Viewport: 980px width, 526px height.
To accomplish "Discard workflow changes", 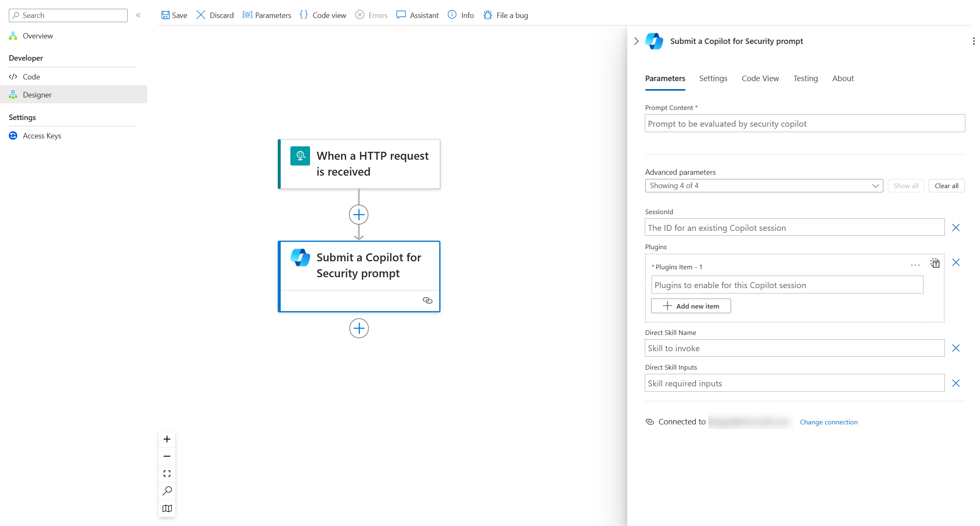I will pyautogui.click(x=215, y=15).
